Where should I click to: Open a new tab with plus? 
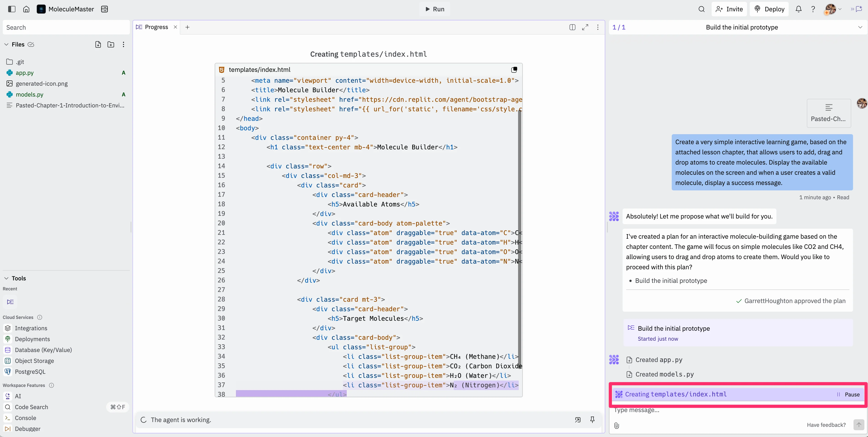tap(187, 27)
